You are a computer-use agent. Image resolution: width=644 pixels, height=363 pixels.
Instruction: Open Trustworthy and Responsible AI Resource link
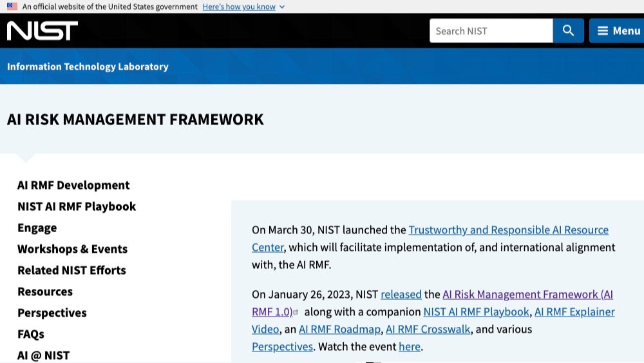tap(508, 230)
